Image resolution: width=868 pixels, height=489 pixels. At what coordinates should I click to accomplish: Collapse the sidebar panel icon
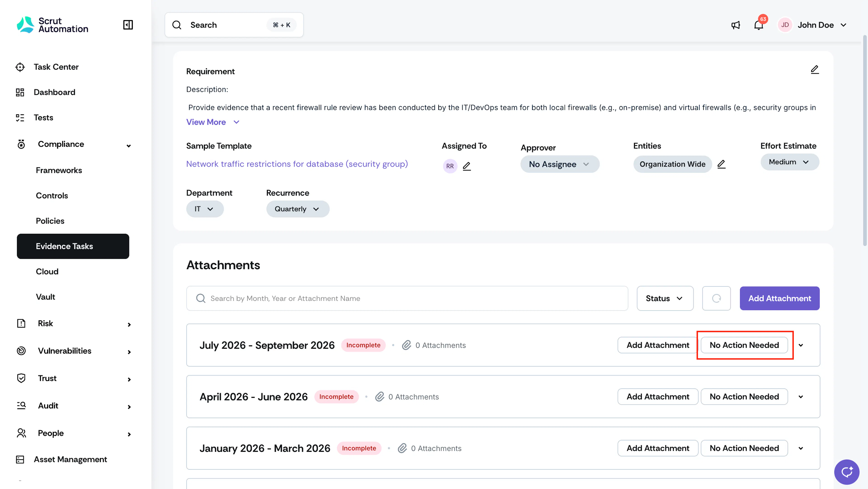(x=128, y=25)
